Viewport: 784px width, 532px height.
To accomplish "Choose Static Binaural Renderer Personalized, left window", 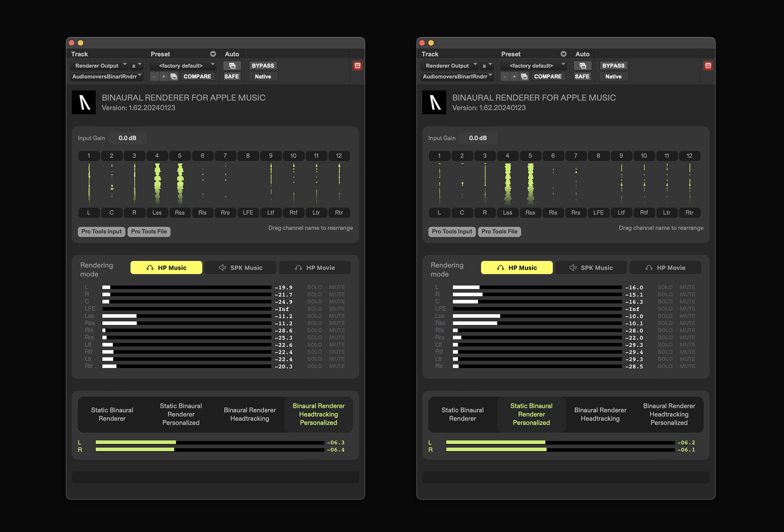I will click(181, 415).
